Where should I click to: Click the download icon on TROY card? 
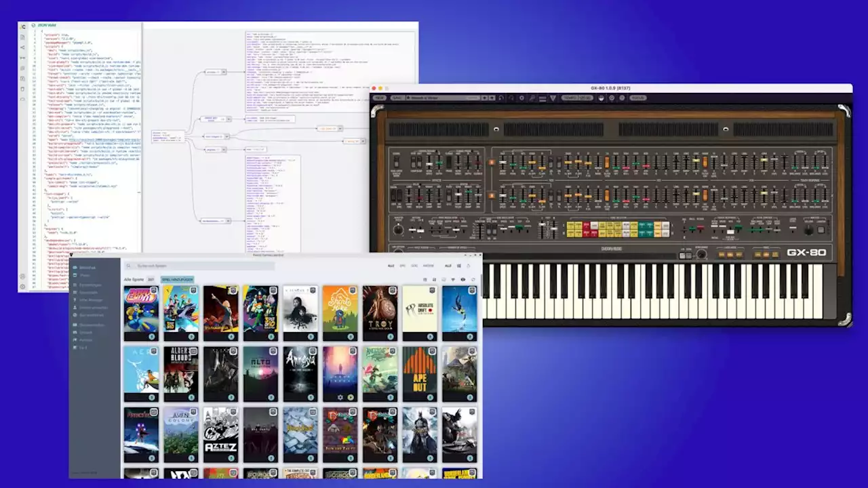391,336
